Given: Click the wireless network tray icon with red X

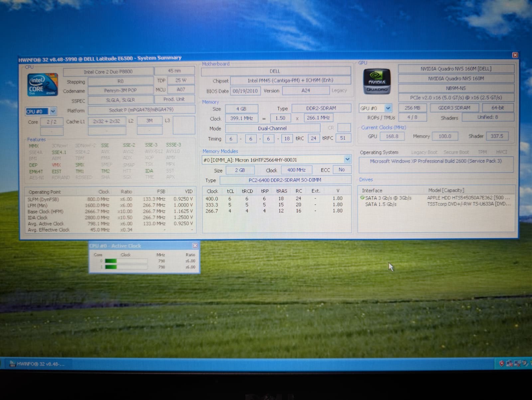Looking at the screenshot, I should coord(517,363).
